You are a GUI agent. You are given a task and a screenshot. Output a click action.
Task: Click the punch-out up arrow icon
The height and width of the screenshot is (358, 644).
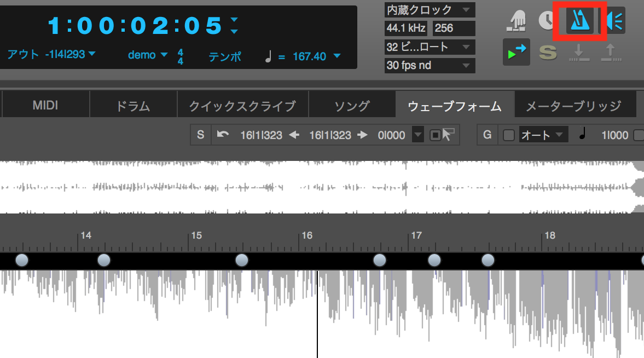(611, 53)
